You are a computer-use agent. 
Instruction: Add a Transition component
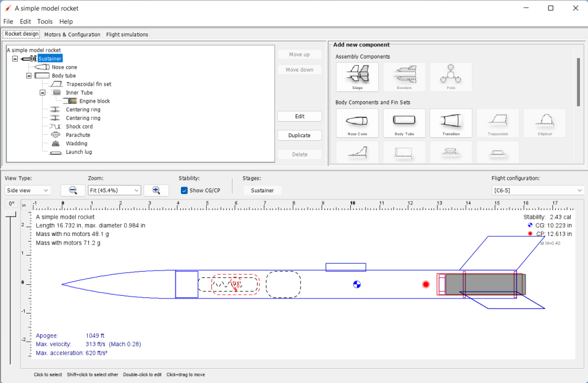pyautogui.click(x=451, y=123)
